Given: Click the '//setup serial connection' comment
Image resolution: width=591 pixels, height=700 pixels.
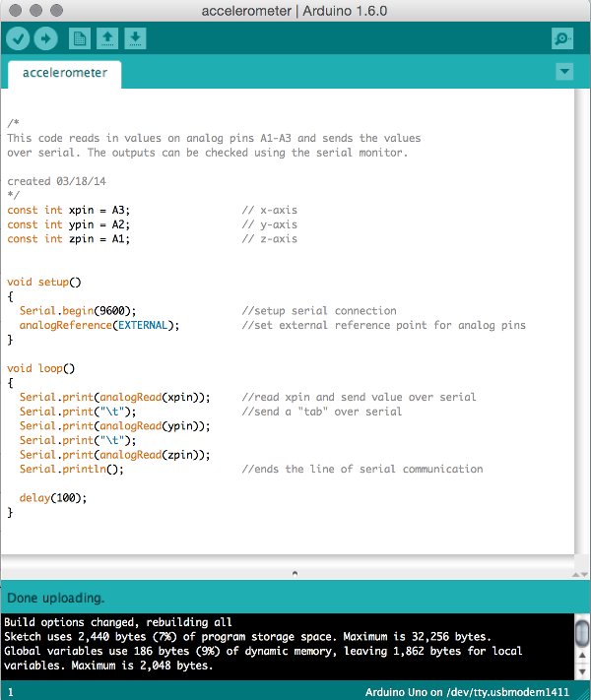Looking at the screenshot, I should (x=319, y=311).
